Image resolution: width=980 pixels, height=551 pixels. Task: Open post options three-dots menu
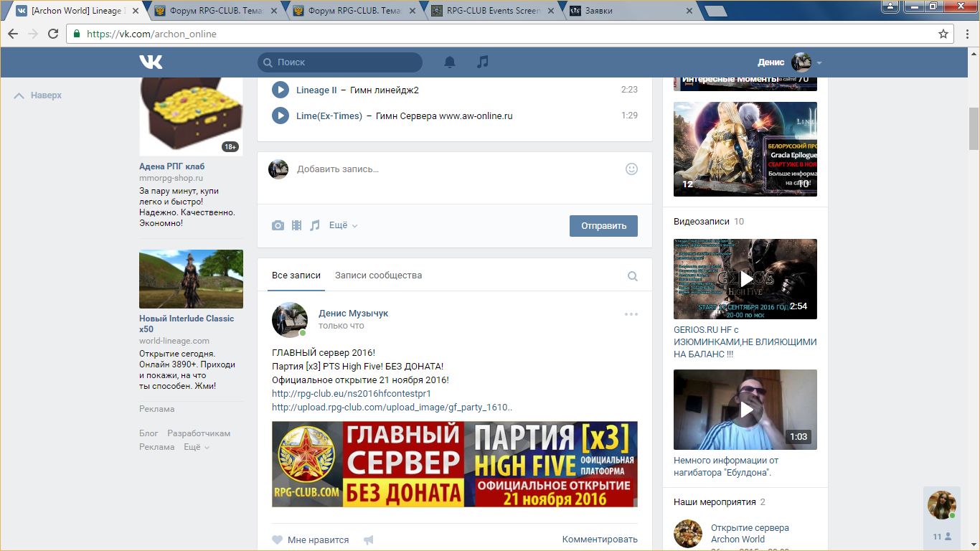(x=631, y=314)
